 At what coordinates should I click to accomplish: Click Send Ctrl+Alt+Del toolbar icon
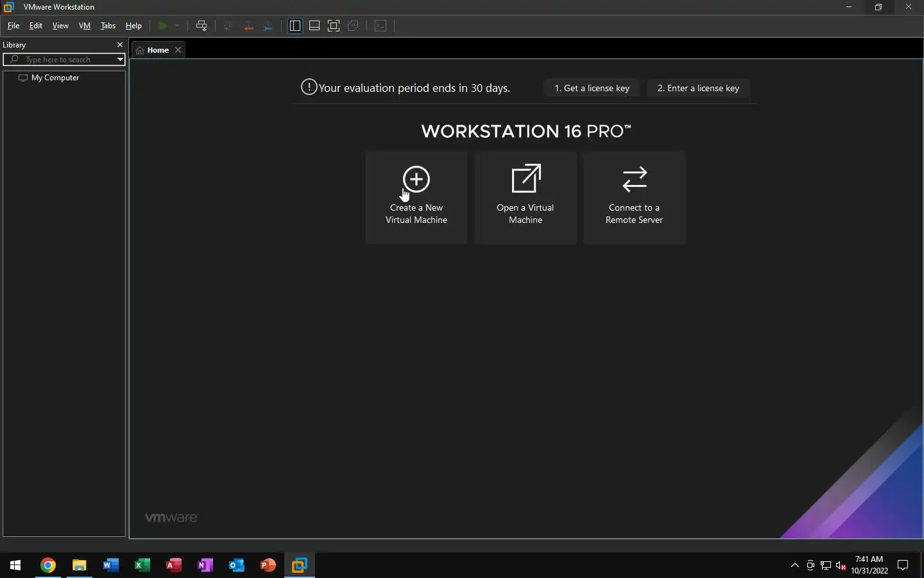point(201,26)
